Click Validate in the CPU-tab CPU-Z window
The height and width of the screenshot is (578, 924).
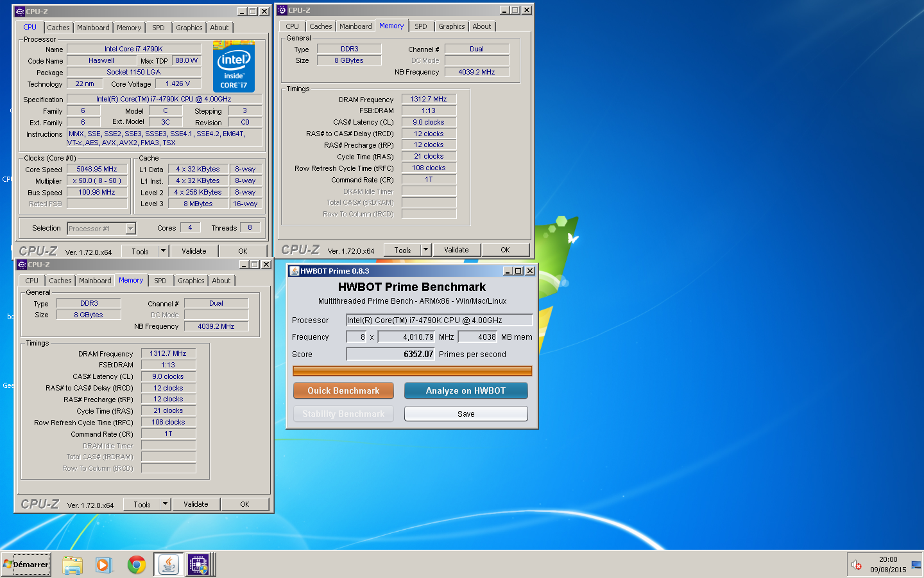coord(194,251)
